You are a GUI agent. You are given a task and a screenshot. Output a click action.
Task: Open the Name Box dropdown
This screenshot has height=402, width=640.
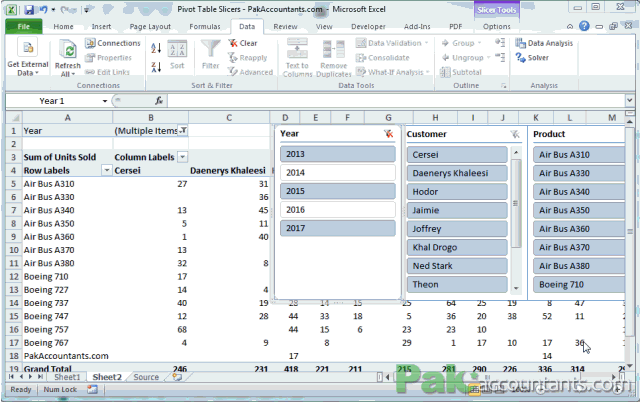click(105, 101)
